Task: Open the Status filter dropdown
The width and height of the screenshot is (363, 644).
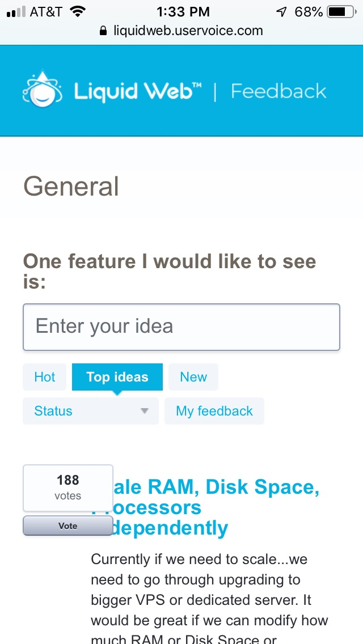Action: [90, 410]
